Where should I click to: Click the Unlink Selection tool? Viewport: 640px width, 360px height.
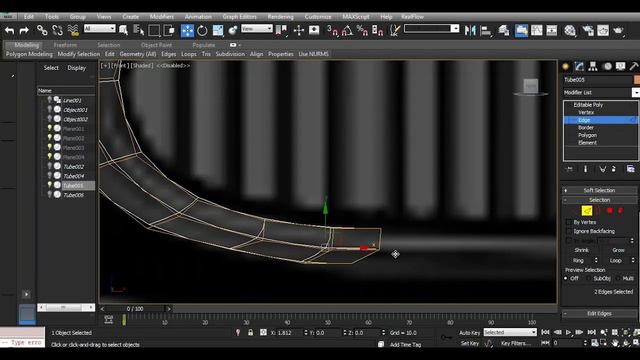click(58, 30)
